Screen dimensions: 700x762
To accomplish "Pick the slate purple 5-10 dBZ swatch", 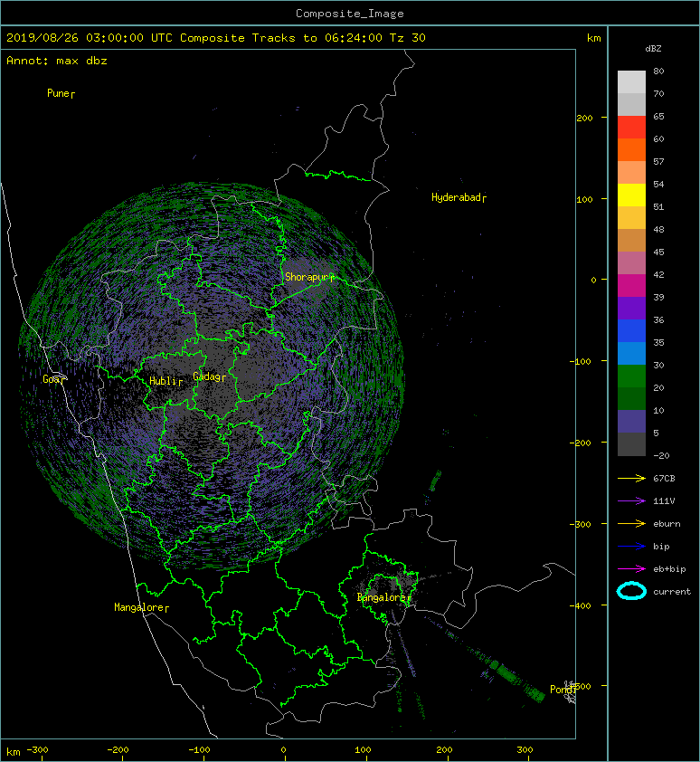I will point(631,422).
